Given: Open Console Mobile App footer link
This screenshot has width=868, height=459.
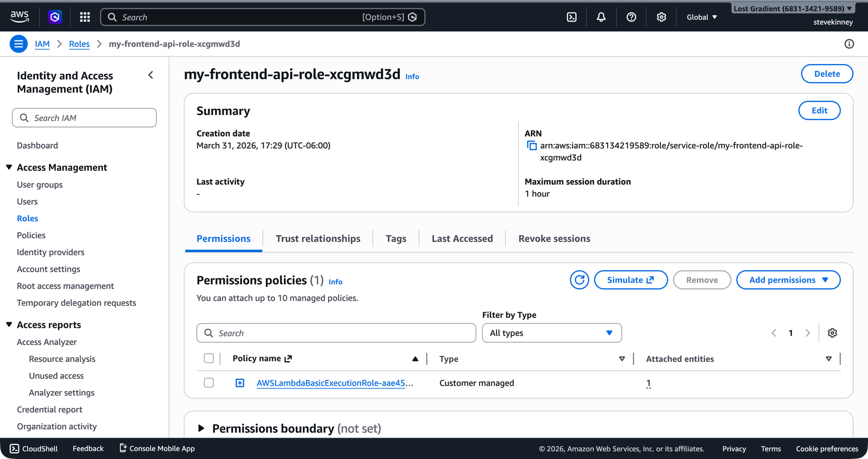Looking at the screenshot, I should click(x=157, y=449).
